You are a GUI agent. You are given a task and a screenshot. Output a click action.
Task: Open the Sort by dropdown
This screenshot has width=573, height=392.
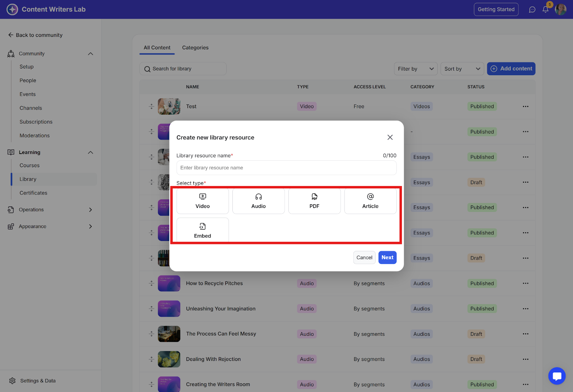point(462,69)
